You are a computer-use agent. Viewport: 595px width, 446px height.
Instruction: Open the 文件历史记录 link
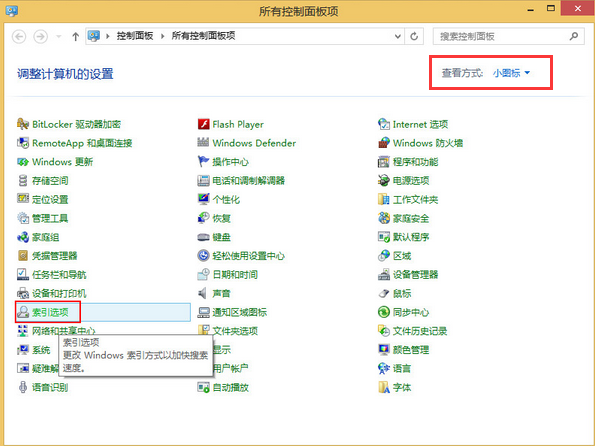(420, 331)
